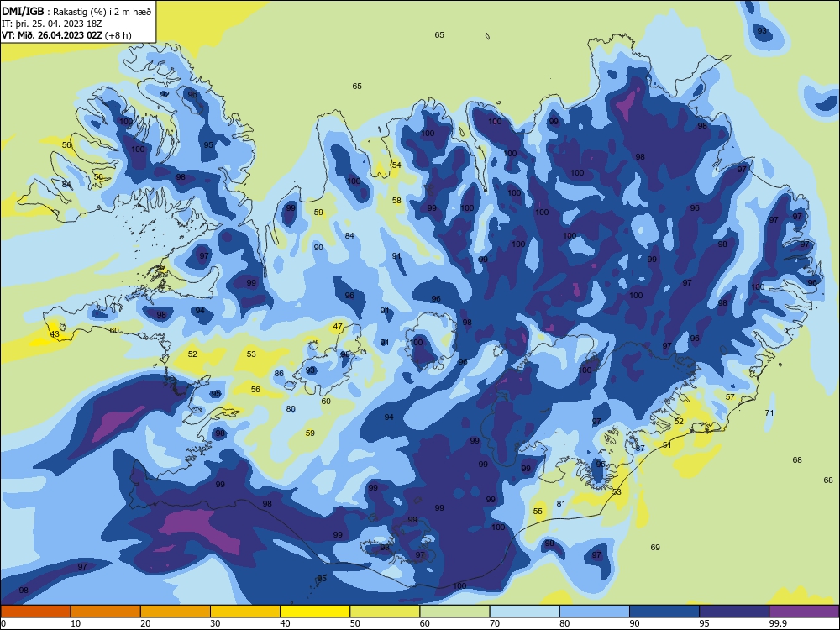
Task: Click the legend tick label '40'
Action: [285, 623]
